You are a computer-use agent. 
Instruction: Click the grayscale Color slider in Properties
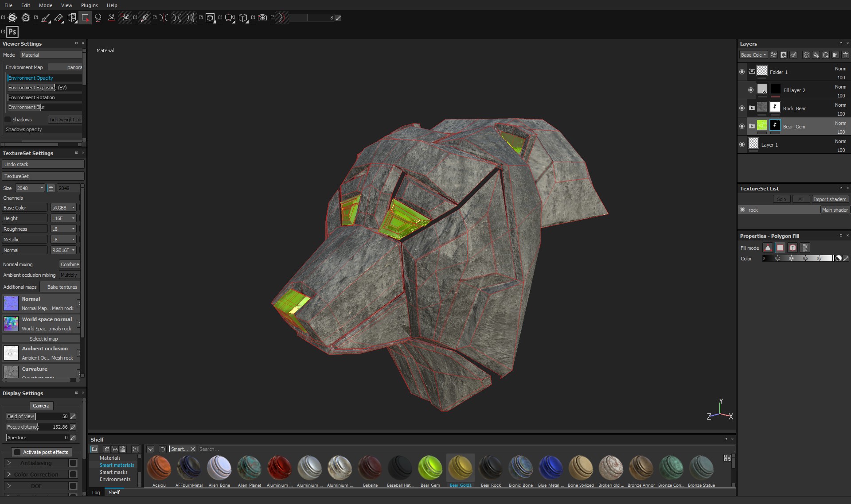coord(798,258)
